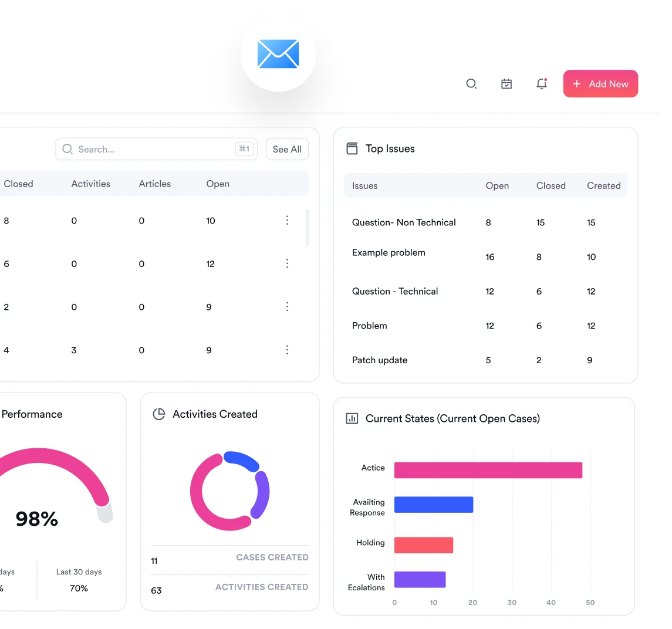Open the three-dot menu for row with Closed 4

tap(287, 350)
